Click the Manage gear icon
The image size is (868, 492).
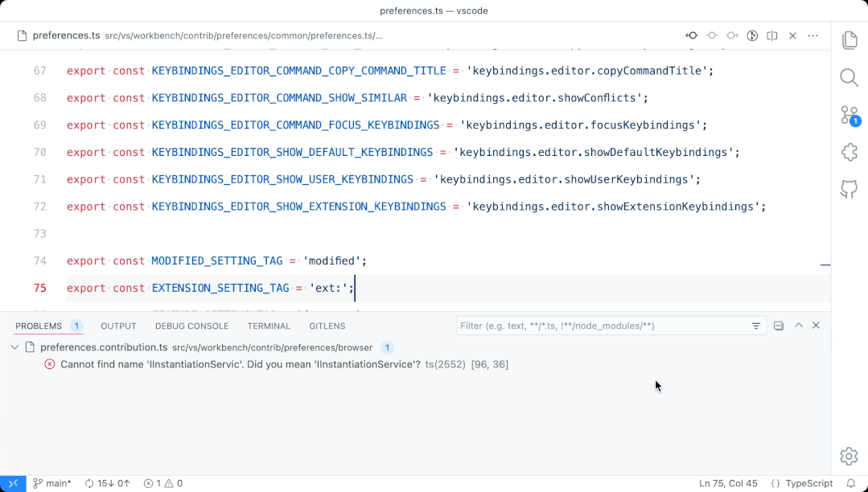coord(849,456)
